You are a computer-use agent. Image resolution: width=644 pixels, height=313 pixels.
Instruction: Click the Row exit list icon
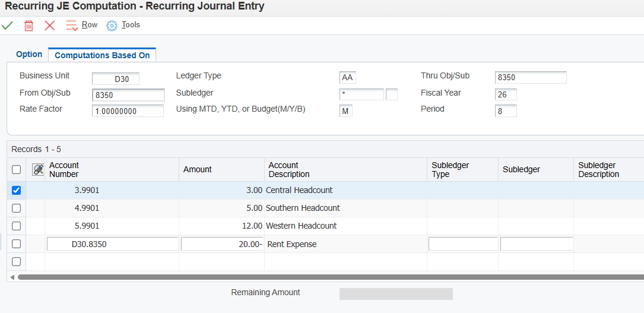pos(72,26)
